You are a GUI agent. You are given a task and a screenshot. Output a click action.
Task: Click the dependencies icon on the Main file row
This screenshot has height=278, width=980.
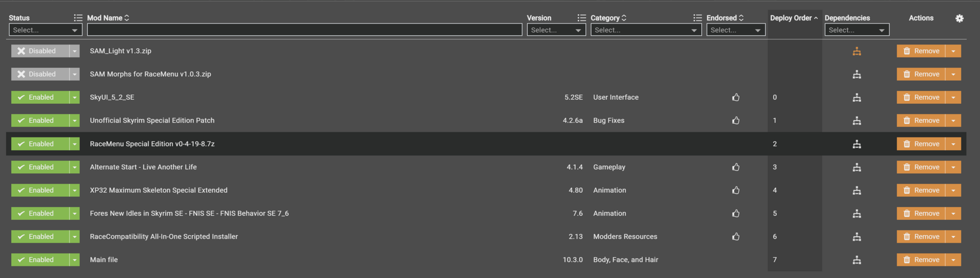point(856,260)
